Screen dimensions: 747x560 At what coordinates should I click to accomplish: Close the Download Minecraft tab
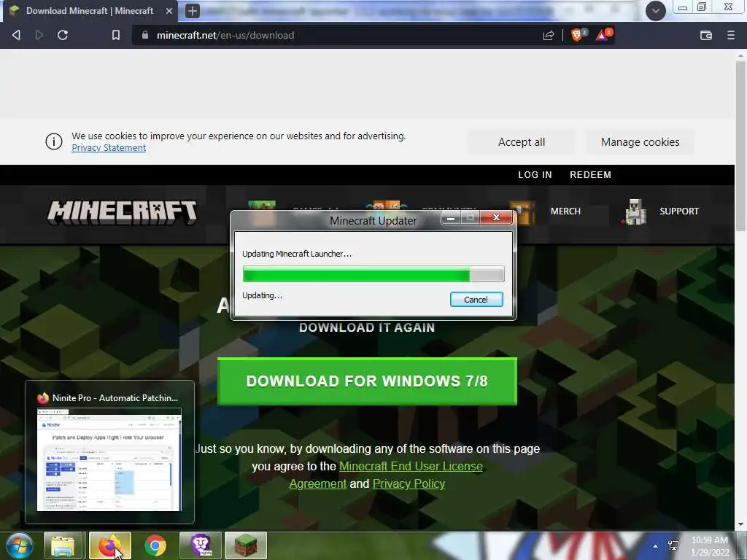point(169,10)
